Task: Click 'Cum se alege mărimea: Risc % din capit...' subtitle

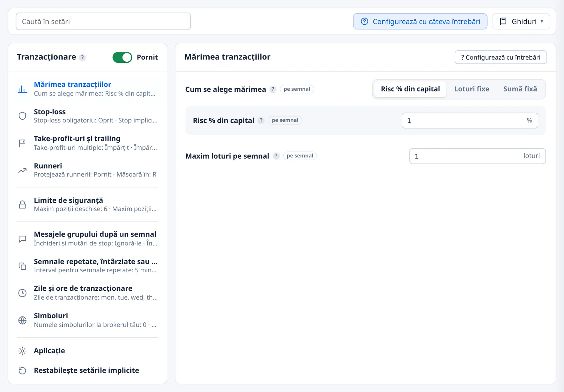Action: (x=95, y=94)
